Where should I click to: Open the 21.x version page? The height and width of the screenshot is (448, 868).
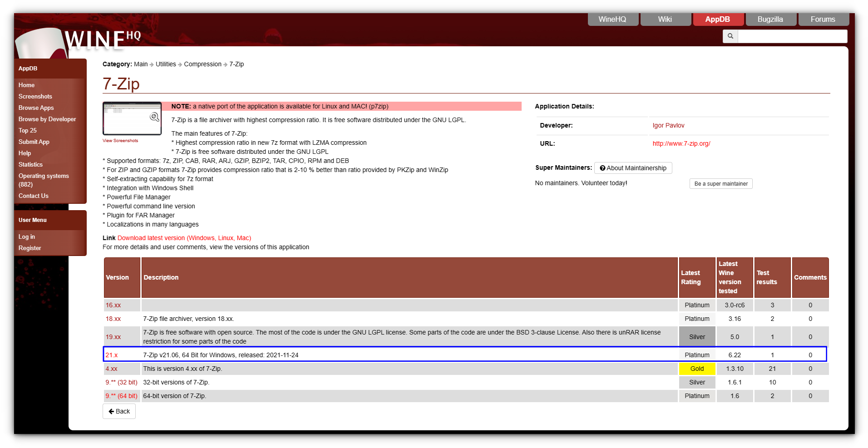(x=111, y=354)
